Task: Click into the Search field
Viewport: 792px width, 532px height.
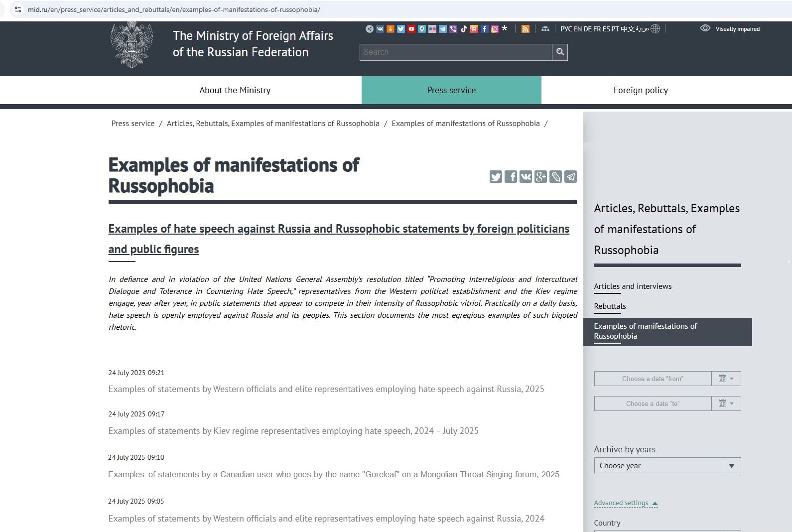Action: click(456, 52)
